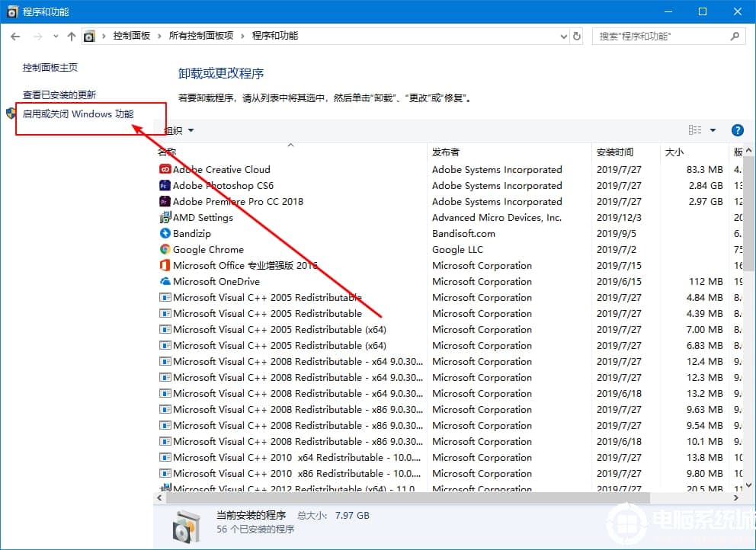This screenshot has height=550, width=756.
Task: Click the size value 83.3 MB
Action: pyautogui.click(x=704, y=169)
